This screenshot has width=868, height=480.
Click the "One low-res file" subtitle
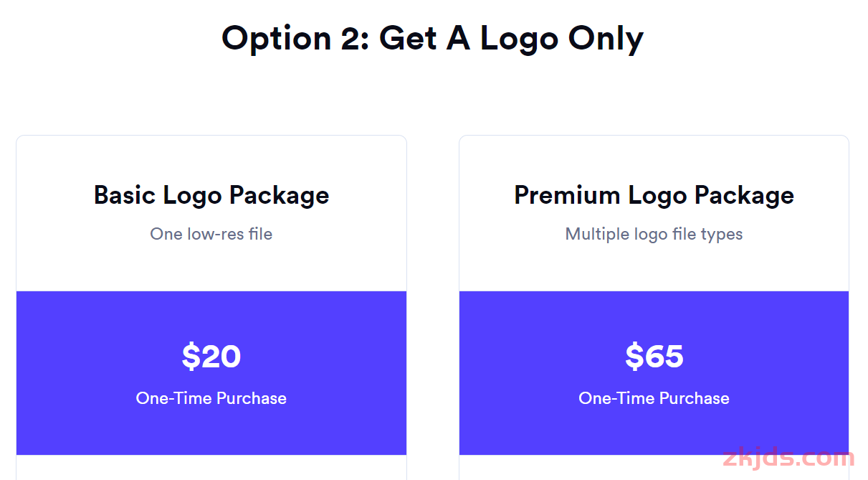pos(211,234)
